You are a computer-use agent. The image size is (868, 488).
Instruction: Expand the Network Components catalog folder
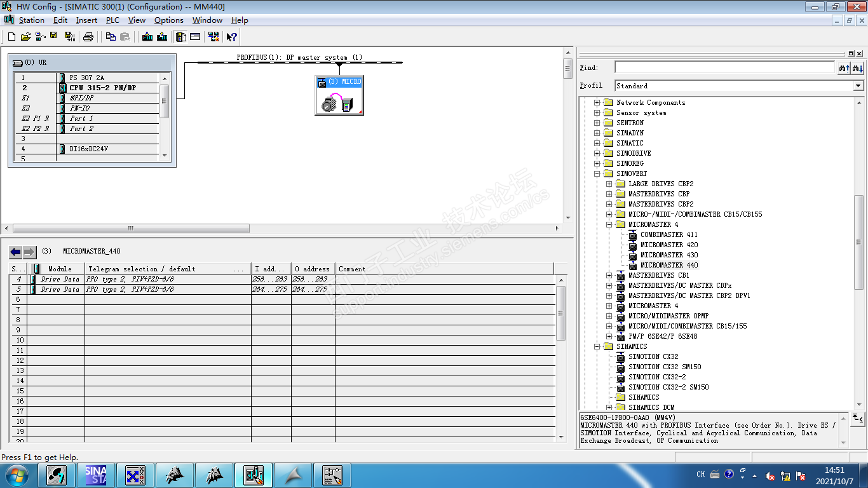tap(597, 102)
